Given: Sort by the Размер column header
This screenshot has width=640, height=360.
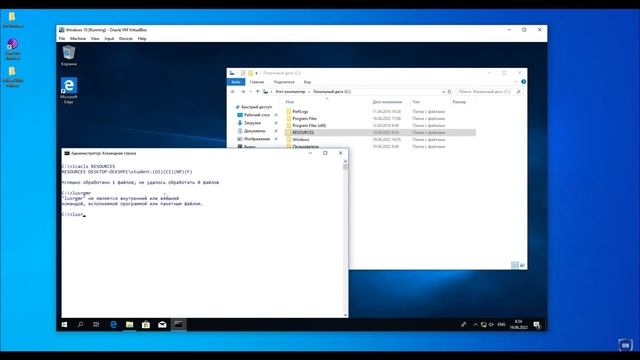Looking at the screenshot, I should pyautogui.click(x=459, y=102).
